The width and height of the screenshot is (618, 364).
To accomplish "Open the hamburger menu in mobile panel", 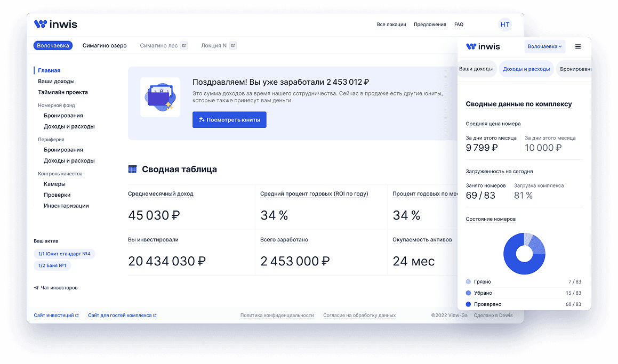I will pos(577,47).
